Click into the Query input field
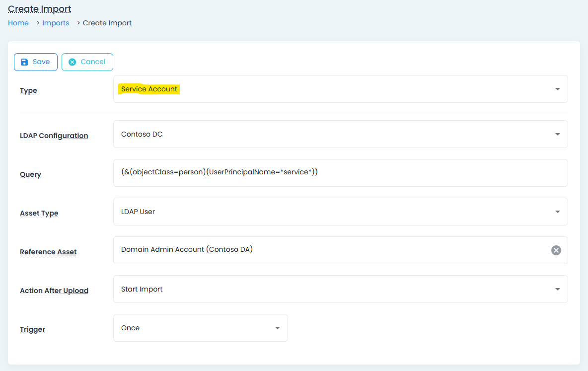 point(340,173)
